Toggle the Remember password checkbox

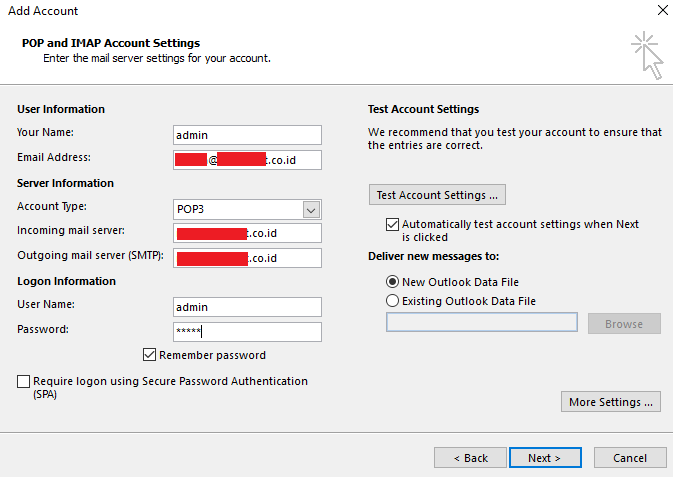[x=150, y=355]
